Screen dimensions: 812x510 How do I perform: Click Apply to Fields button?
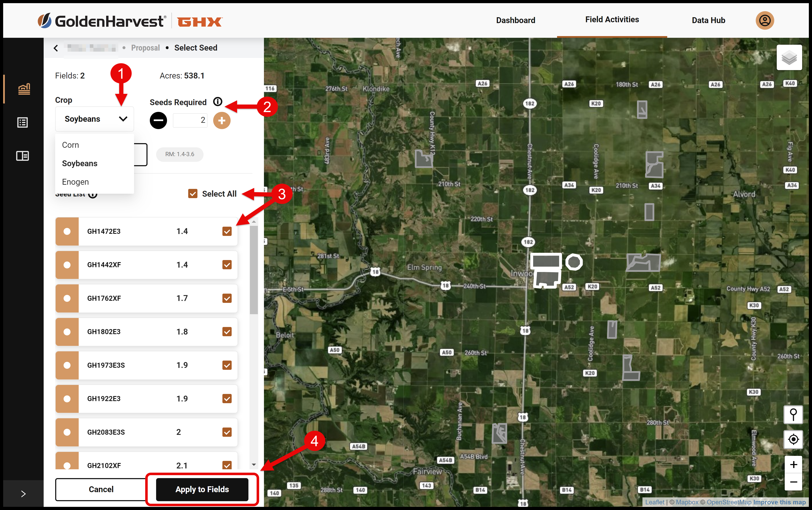pos(202,489)
